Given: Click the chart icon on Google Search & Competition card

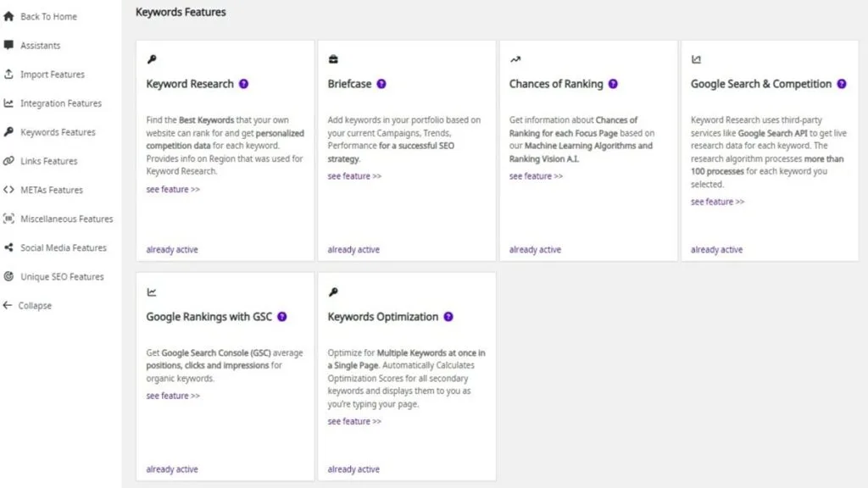Looking at the screenshot, I should (696, 59).
